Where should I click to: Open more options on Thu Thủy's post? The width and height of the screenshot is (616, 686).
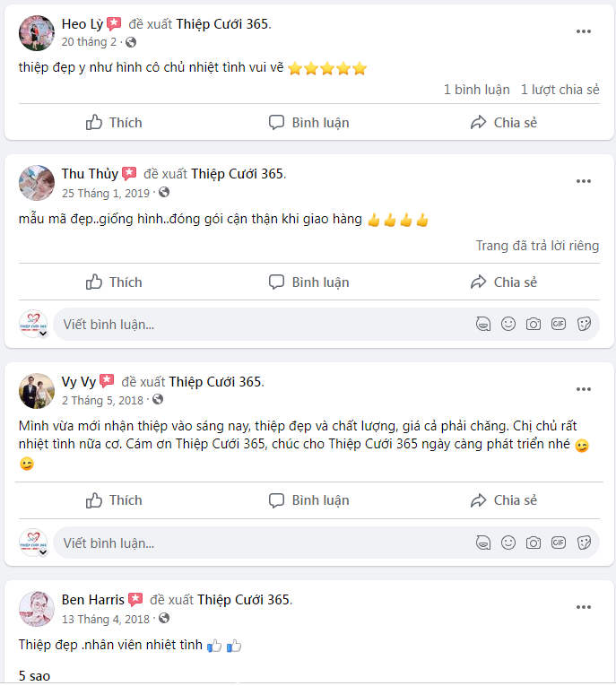(584, 181)
